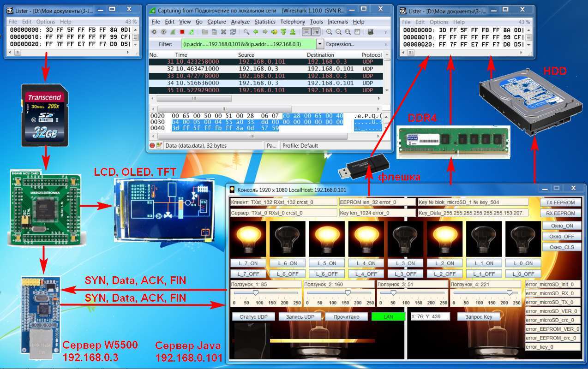The image size is (588, 369).
Task: Switch off lamp with L_3_OFF
Action: point(405,274)
